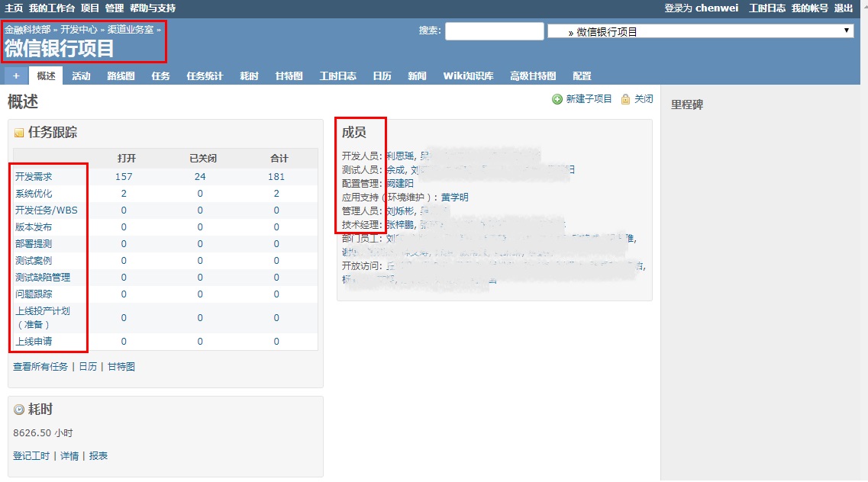868x482 pixels.
Task: Open the 高级甘特图 tab
Action: [x=533, y=76]
